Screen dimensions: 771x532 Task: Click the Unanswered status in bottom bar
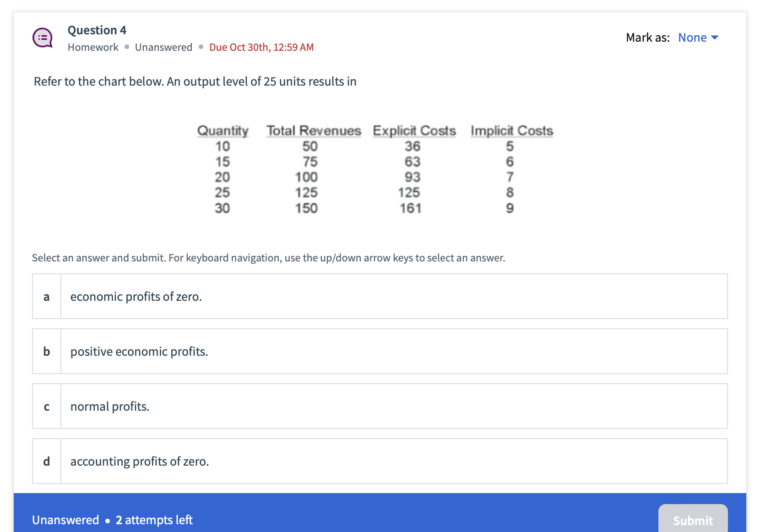pyautogui.click(x=65, y=520)
